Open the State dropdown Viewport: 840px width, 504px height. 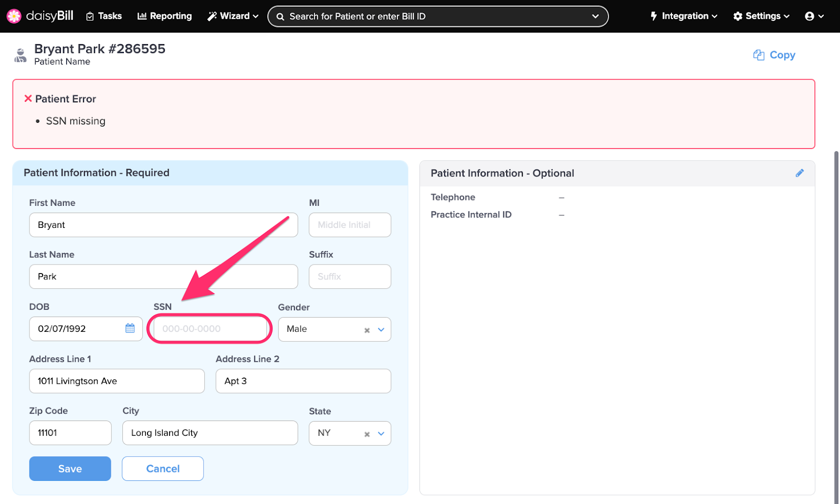381,434
